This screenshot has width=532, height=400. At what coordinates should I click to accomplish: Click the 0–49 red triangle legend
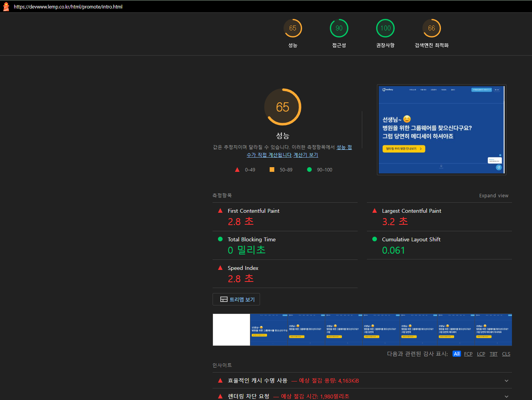point(237,169)
